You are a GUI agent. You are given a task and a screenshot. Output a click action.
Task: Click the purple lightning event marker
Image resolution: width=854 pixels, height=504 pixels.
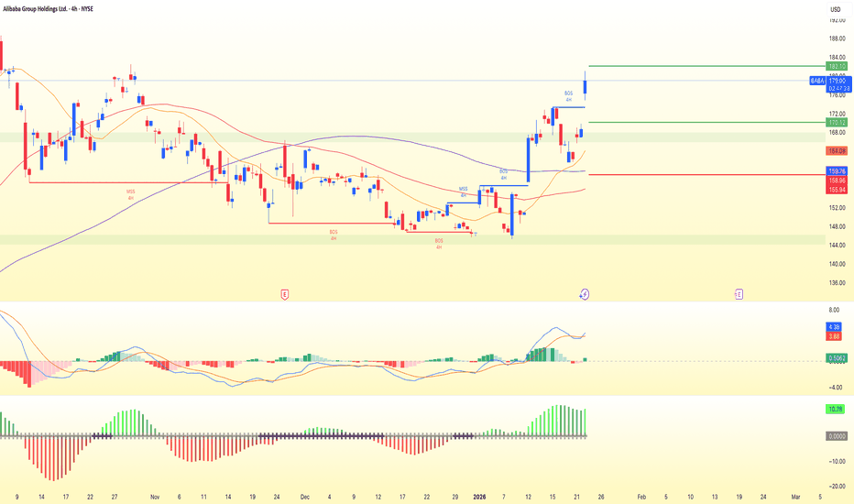(x=584, y=294)
